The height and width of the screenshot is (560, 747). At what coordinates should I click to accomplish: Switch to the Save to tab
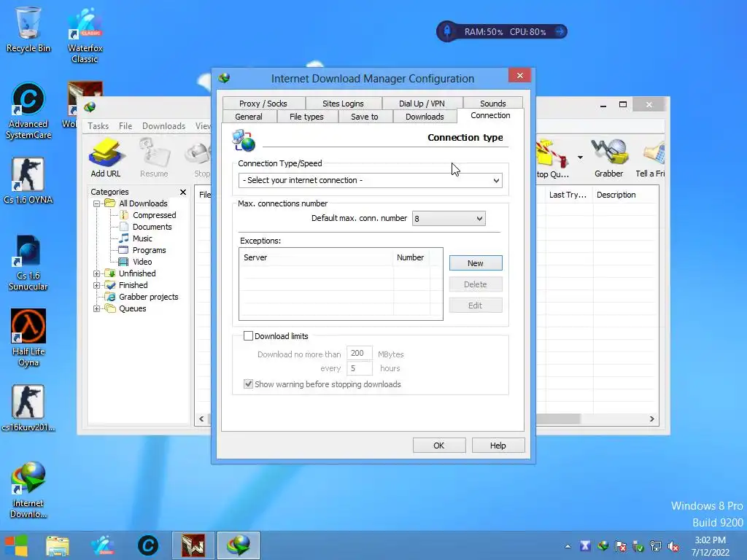[365, 117]
